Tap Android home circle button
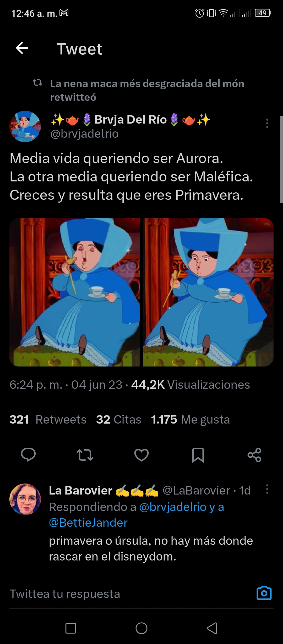Screen dimensions: 283x644 [141, 628]
